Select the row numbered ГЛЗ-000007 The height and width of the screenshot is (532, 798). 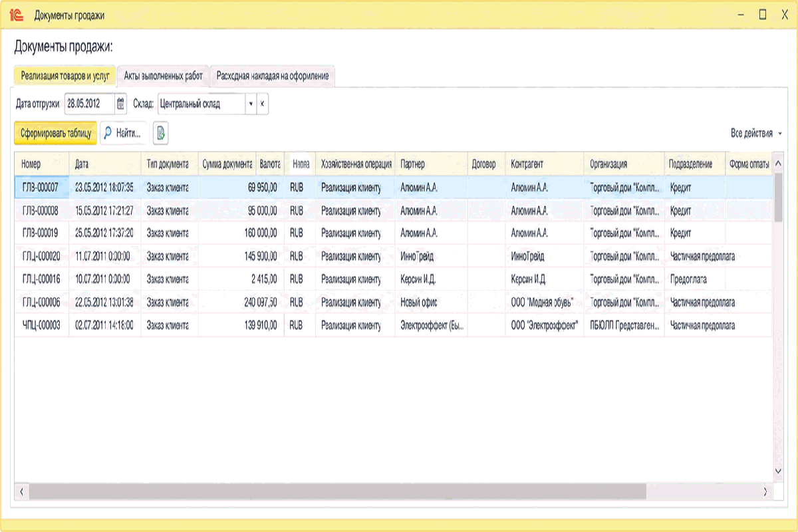394,188
